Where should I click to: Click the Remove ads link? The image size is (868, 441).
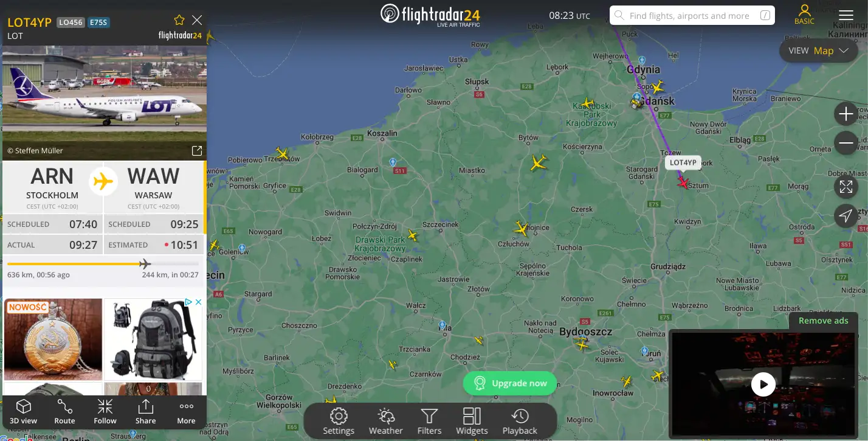tap(823, 321)
